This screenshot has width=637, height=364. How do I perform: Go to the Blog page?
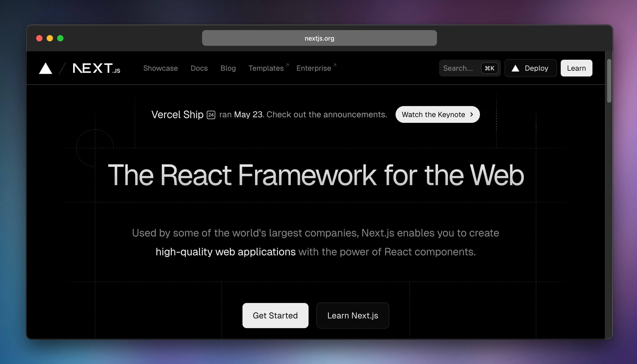(x=228, y=68)
